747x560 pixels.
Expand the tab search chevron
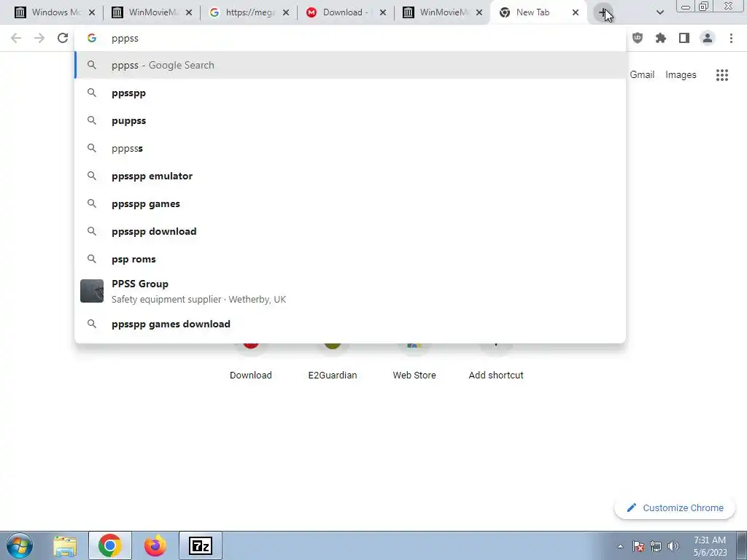[659, 13]
